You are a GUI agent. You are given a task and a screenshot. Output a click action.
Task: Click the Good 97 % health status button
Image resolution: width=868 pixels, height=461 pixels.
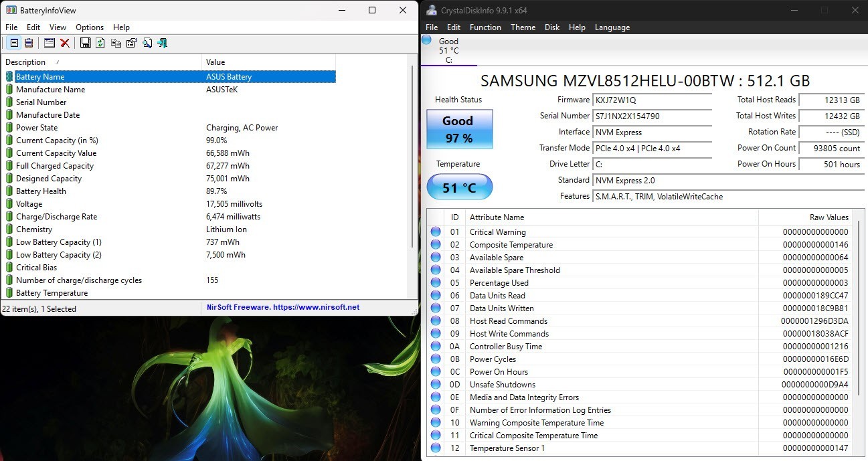(x=459, y=129)
